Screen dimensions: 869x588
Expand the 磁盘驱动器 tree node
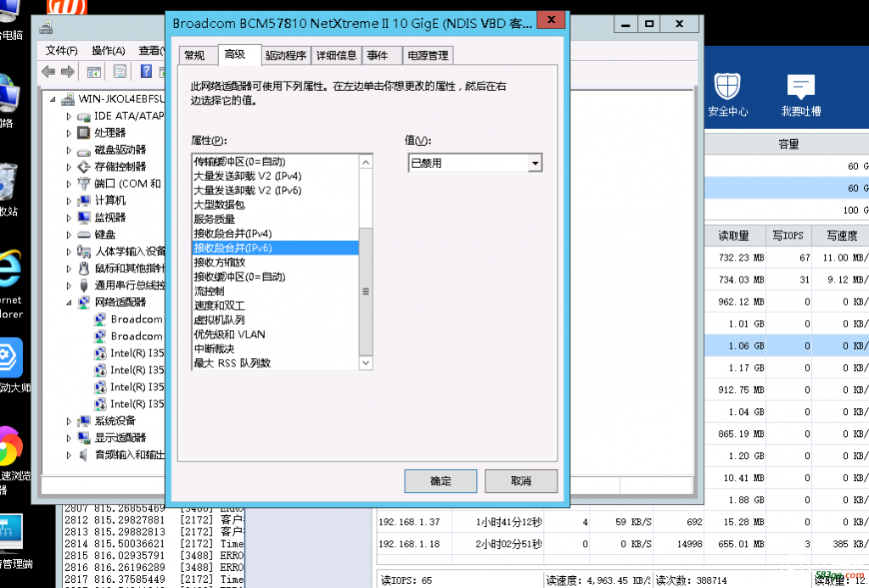[x=69, y=150]
